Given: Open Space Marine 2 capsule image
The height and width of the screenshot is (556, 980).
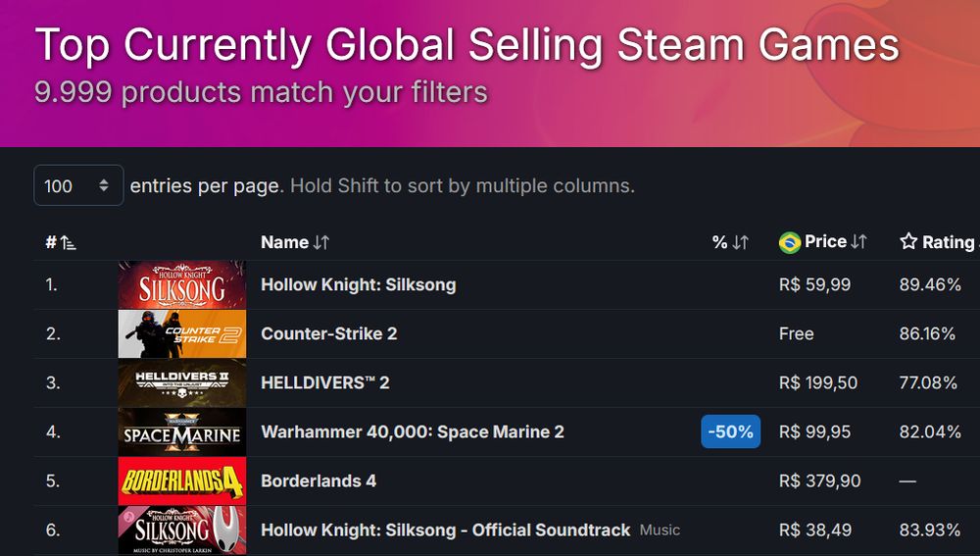Looking at the screenshot, I should point(182,432).
